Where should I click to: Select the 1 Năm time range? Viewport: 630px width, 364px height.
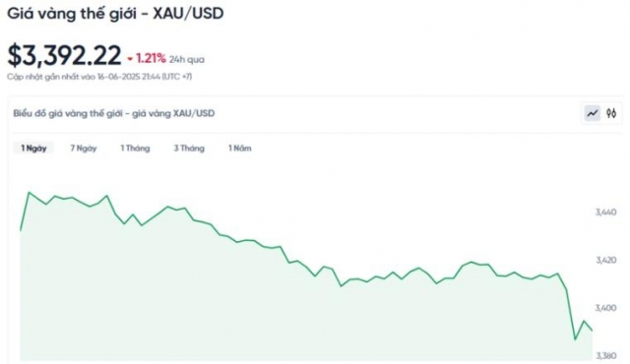click(x=240, y=149)
